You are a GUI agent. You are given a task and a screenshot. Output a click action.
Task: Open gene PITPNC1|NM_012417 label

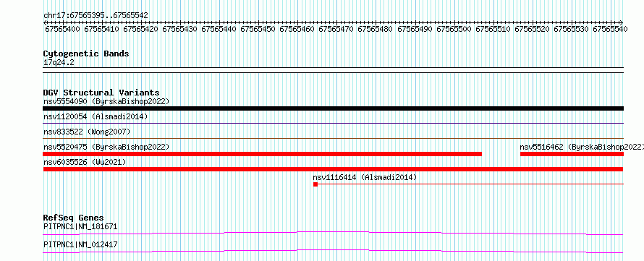tap(80, 244)
